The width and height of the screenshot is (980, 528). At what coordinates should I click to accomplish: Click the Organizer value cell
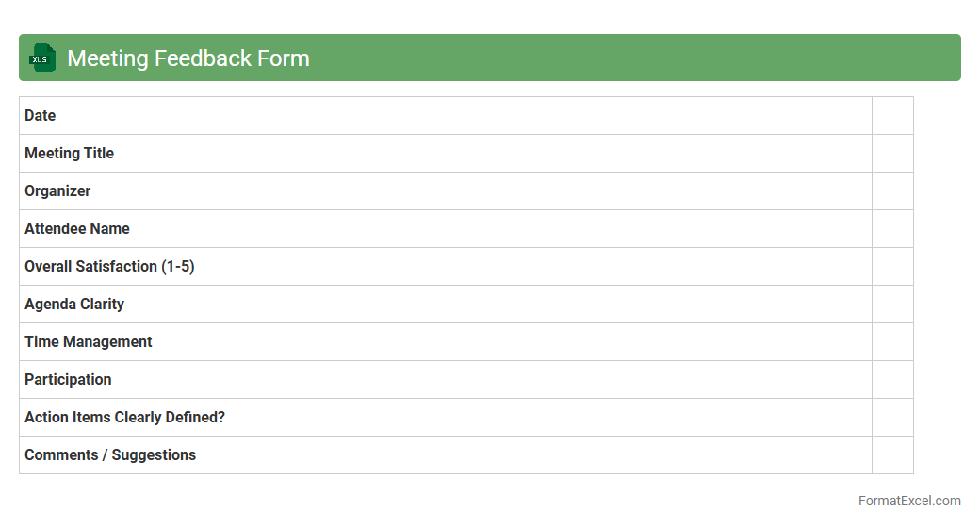pyautogui.click(x=892, y=191)
